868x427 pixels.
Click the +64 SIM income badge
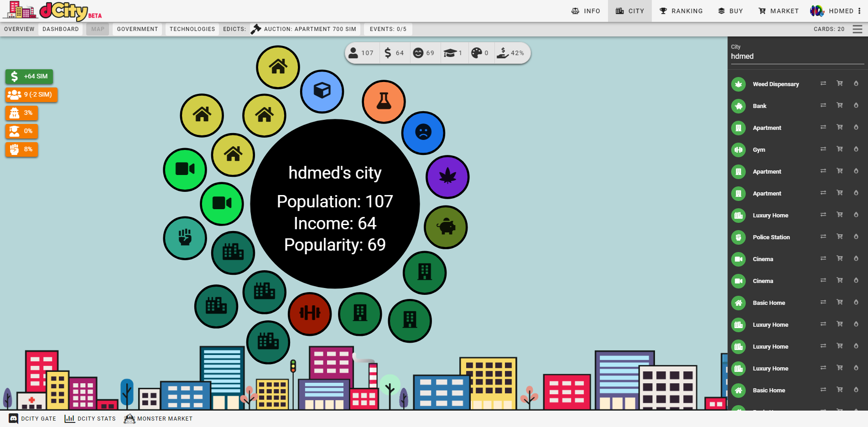click(29, 76)
